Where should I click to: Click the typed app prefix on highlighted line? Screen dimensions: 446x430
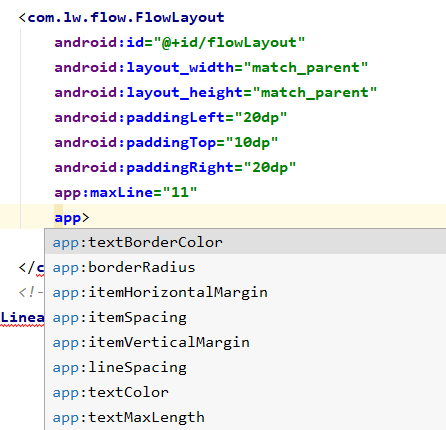(x=68, y=218)
